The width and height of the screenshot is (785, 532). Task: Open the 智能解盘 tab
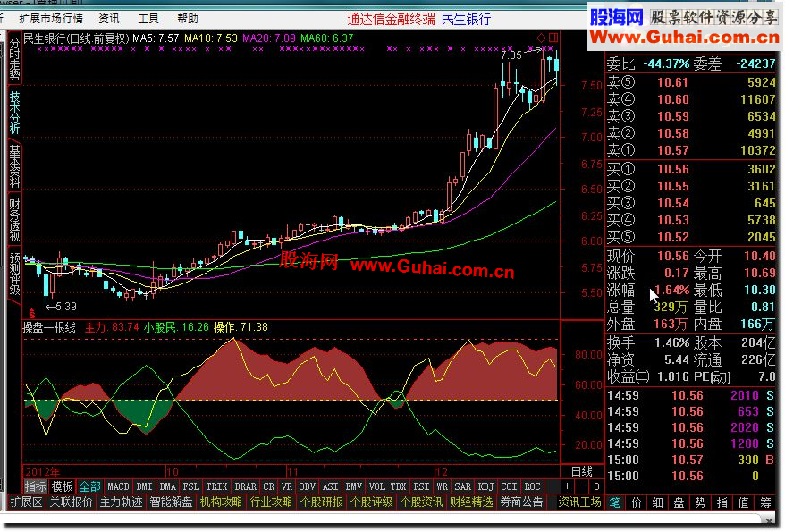tap(172, 502)
